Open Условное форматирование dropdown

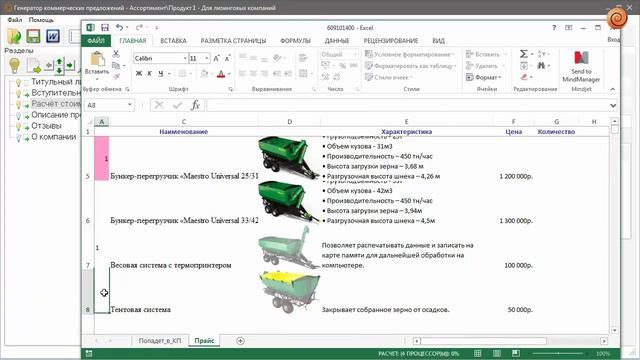coord(410,54)
